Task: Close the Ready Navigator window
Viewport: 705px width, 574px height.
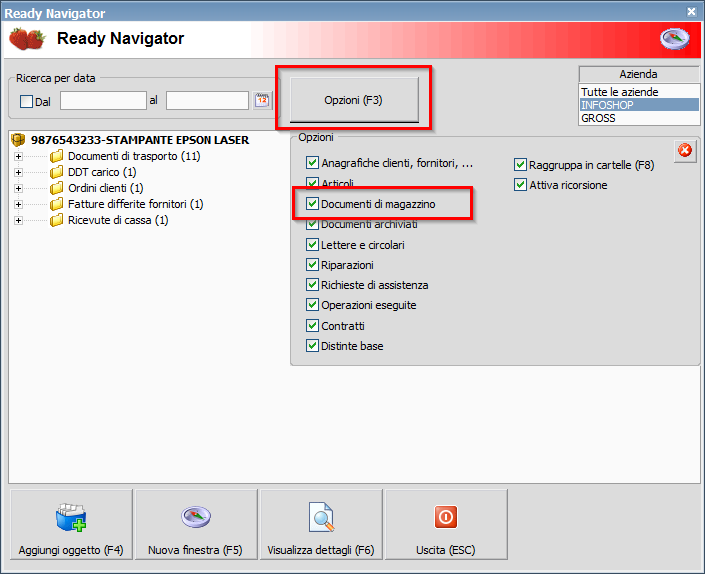Action: pos(692,11)
